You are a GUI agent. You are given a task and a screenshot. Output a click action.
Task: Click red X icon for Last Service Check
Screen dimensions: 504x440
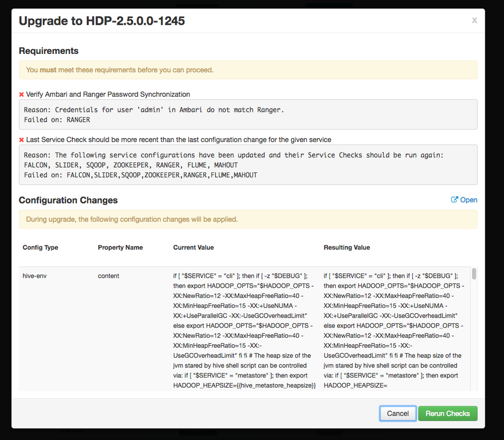tap(22, 140)
